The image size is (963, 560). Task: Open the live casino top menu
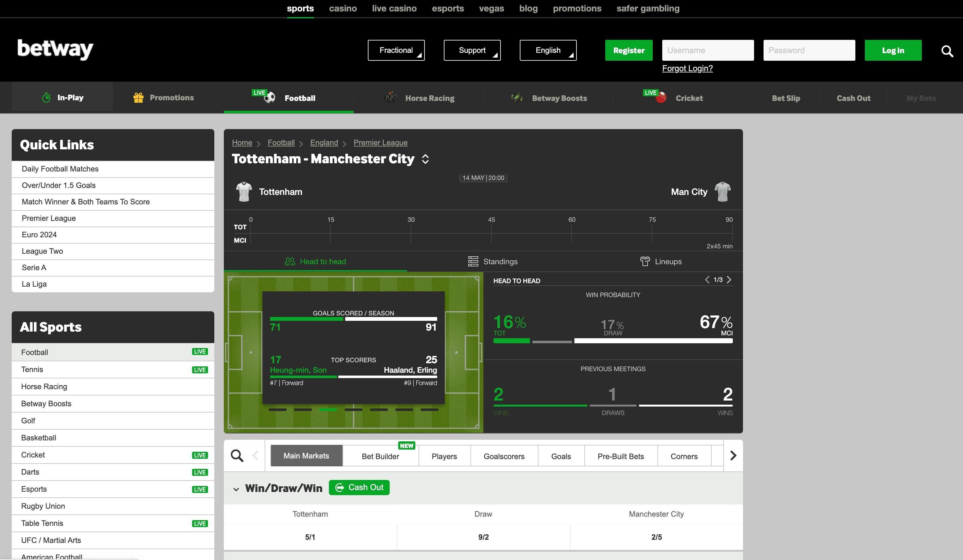394,9
